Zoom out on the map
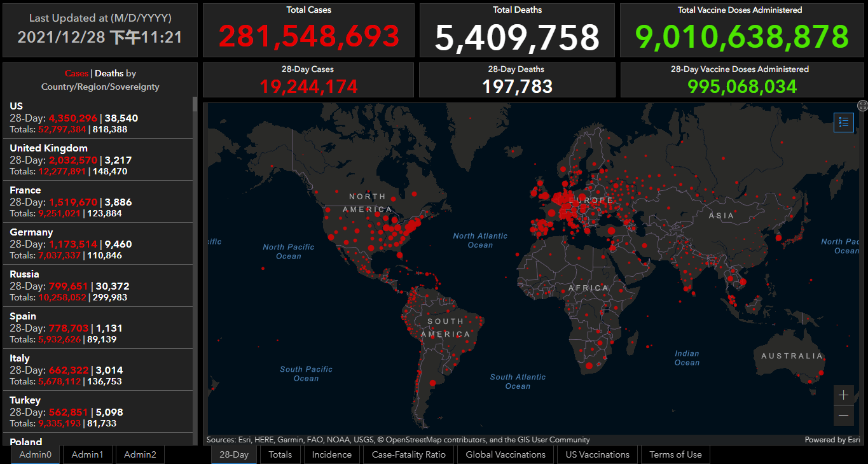 [x=844, y=416]
